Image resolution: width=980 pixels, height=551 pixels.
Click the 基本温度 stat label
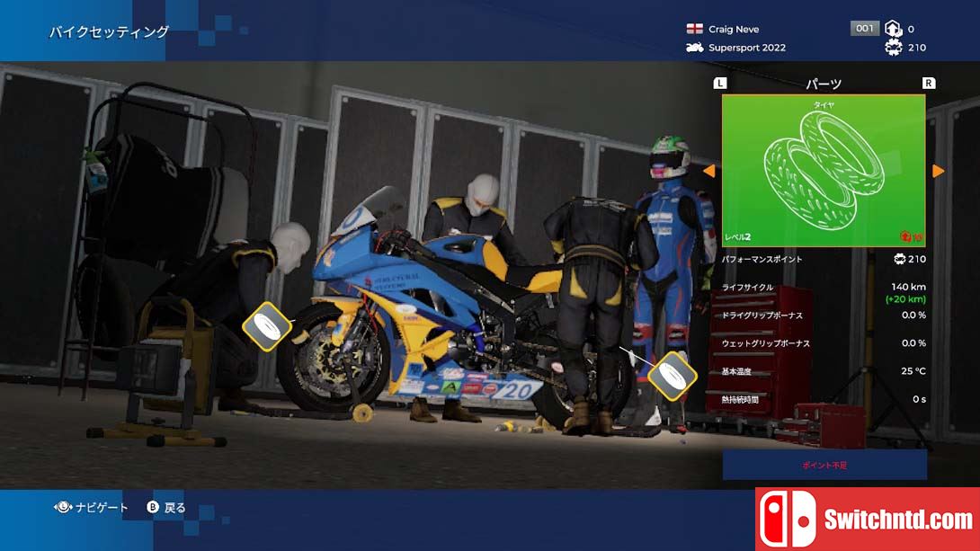[736, 371]
